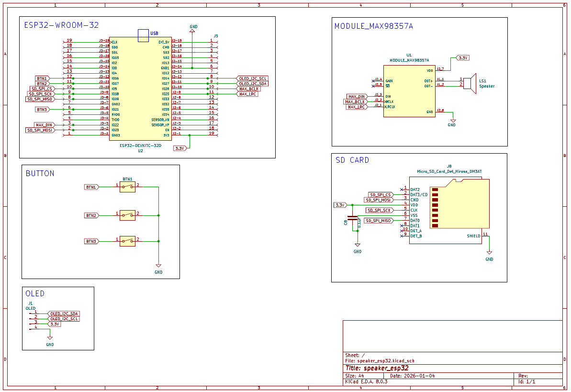This screenshot has width=571, height=392.
Task: Select the C8 capacitor symbol
Action: tap(352, 219)
